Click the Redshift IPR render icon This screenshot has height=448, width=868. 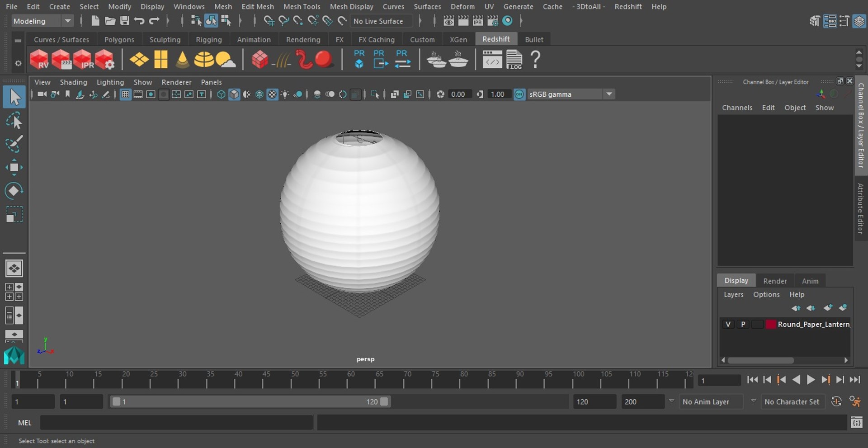click(x=83, y=60)
